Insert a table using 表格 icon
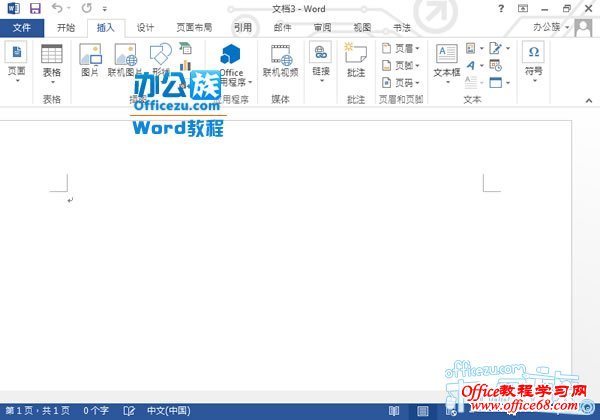Screen dimensions: 600x420 pyautogui.click(x=51, y=60)
